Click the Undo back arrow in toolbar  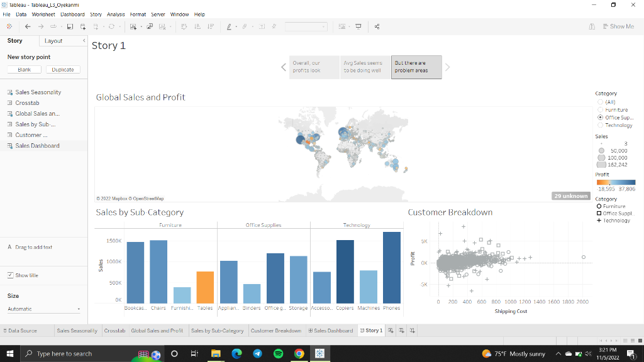[x=28, y=26]
